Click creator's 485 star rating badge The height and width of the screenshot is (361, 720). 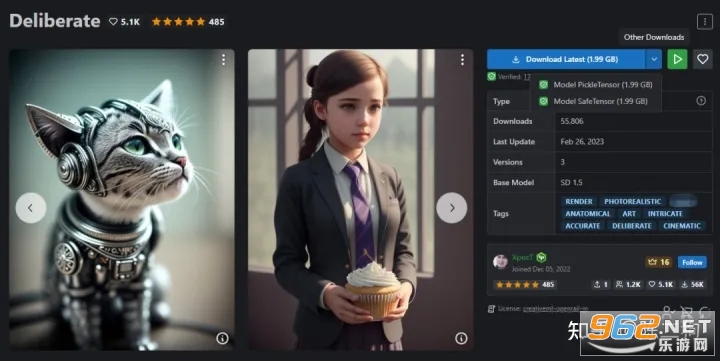coord(524,284)
